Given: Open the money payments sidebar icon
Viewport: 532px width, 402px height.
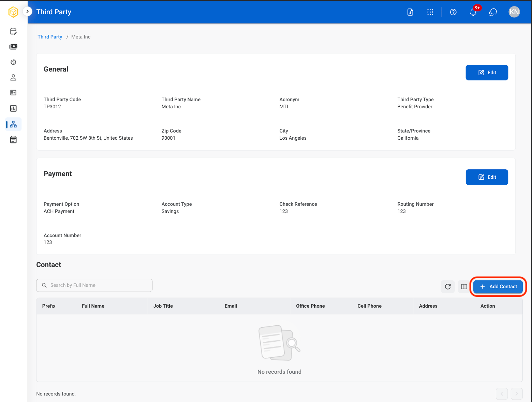Looking at the screenshot, I should point(13,47).
